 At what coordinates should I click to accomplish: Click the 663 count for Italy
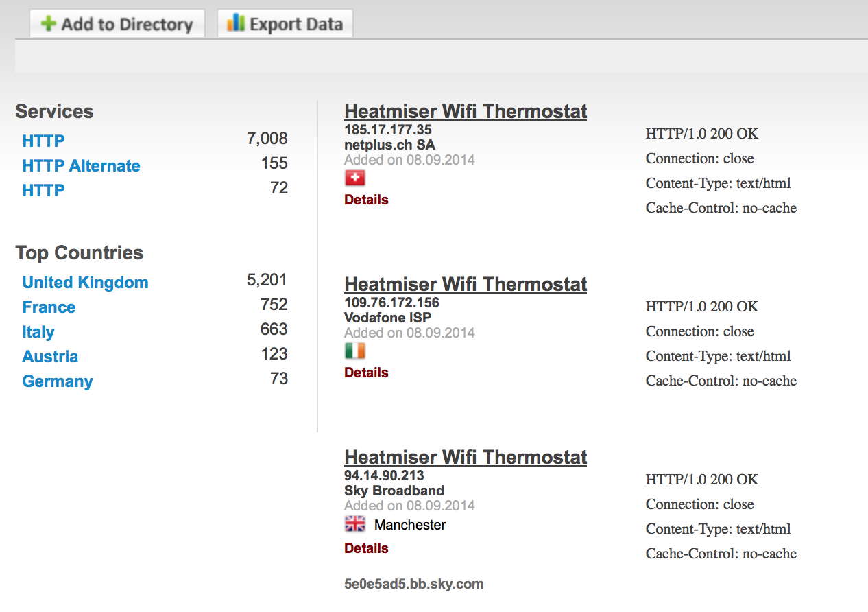coord(274,329)
